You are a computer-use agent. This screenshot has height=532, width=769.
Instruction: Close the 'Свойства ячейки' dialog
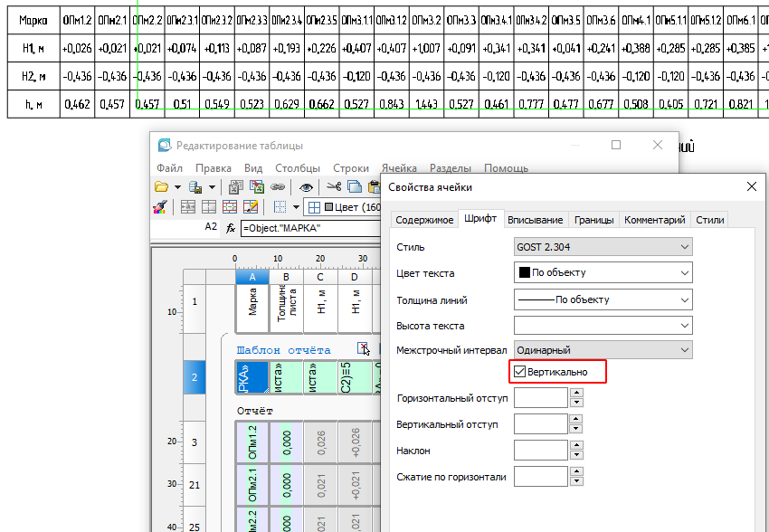[x=751, y=186]
